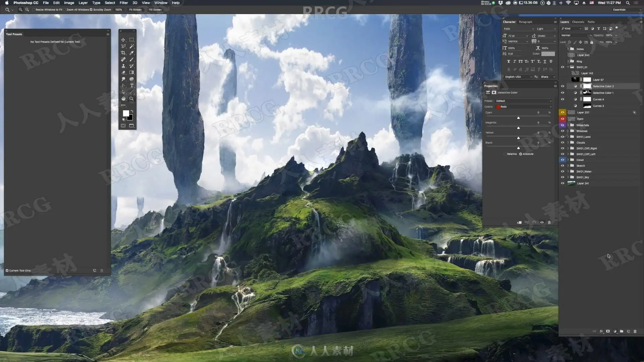Viewport: 644px width, 362px height.
Task: Select the Crop tool
Action: point(123,53)
